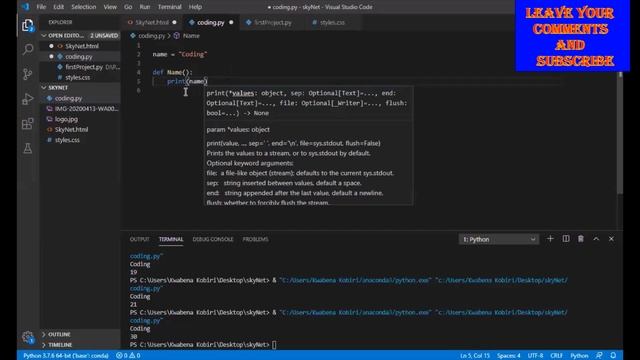Add a new terminal with plus icon

point(550,239)
